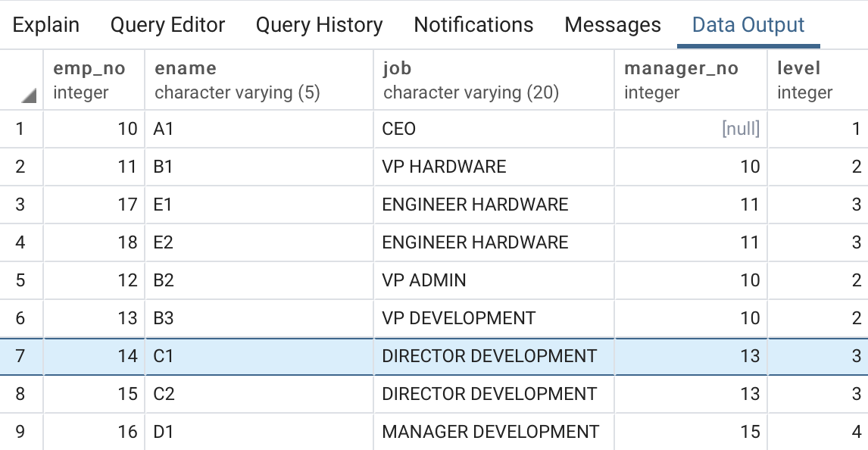
Task: Open the Query History tab
Action: point(319,25)
